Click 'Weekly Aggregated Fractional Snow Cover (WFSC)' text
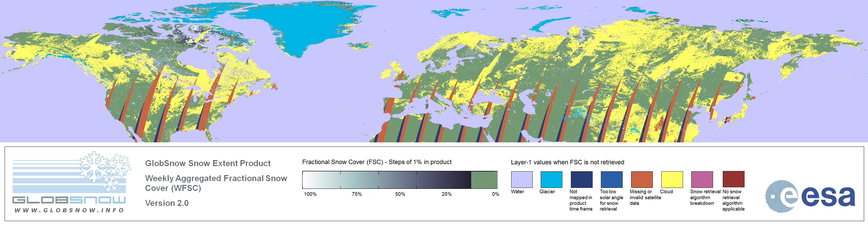 click(x=216, y=183)
